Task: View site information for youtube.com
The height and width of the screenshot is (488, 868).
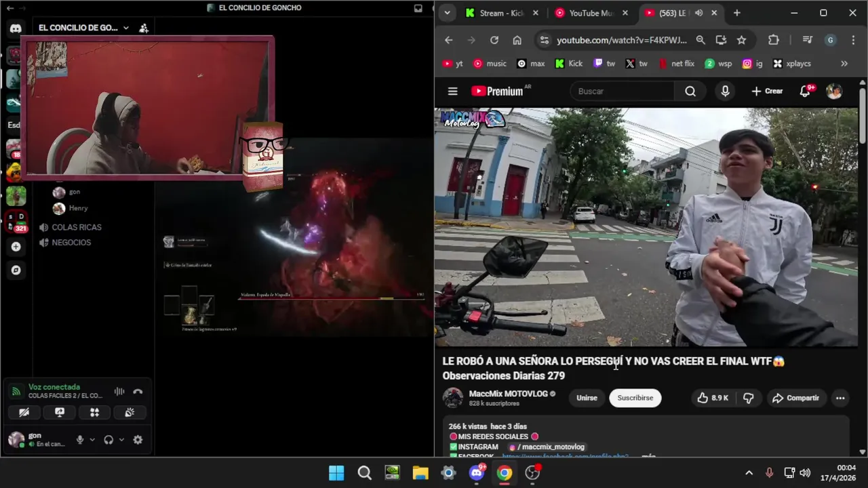Action: point(544,40)
